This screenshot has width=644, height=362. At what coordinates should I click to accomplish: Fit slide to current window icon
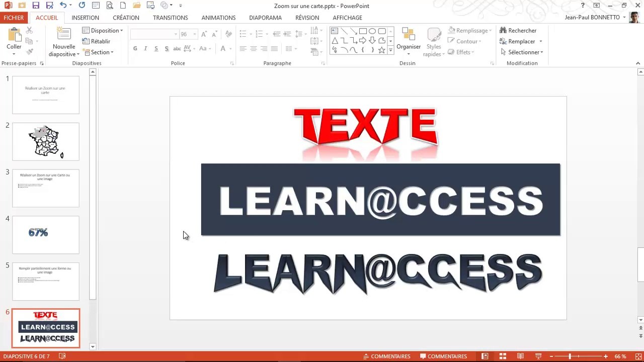[x=638, y=356]
